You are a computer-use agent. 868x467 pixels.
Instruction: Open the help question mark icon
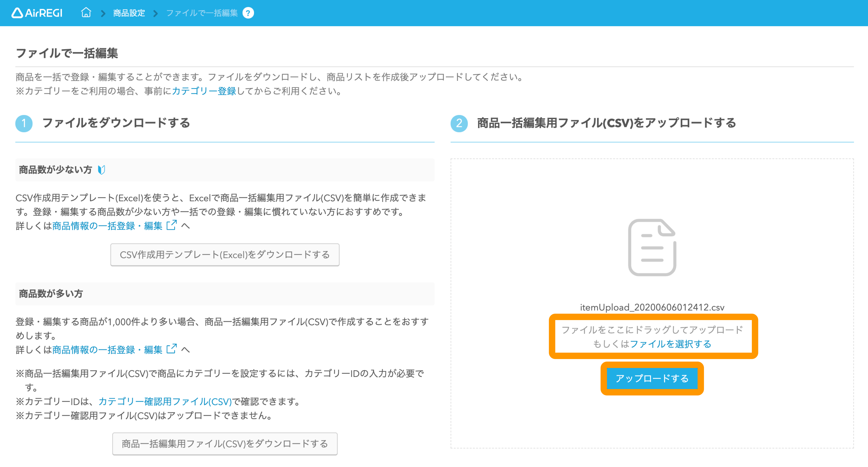pos(248,13)
